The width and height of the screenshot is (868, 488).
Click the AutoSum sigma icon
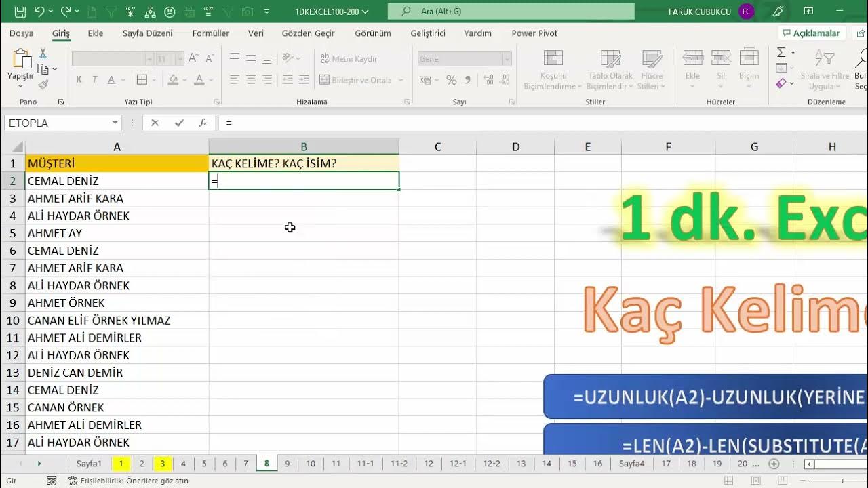pyautogui.click(x=781, y=52)
